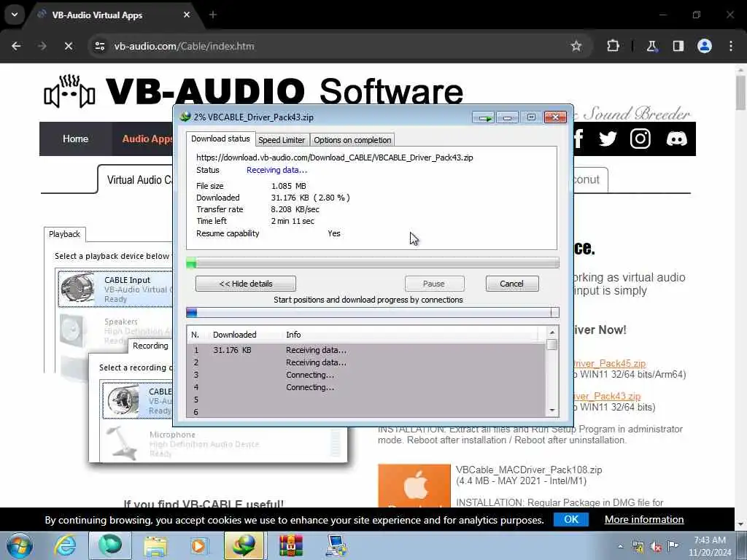Viewport: 747px width, 560px height.
Task: Minimize the IDM download dialog
Action: pos(508,117)
